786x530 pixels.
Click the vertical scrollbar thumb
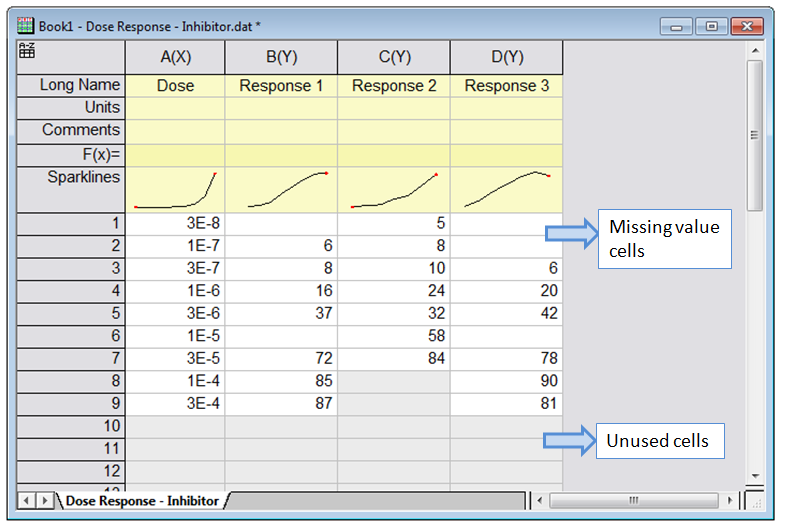[x=755, y=135]
